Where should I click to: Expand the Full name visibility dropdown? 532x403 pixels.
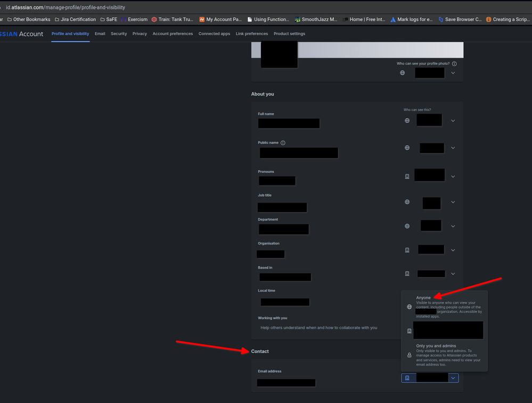tap(453, 121)
